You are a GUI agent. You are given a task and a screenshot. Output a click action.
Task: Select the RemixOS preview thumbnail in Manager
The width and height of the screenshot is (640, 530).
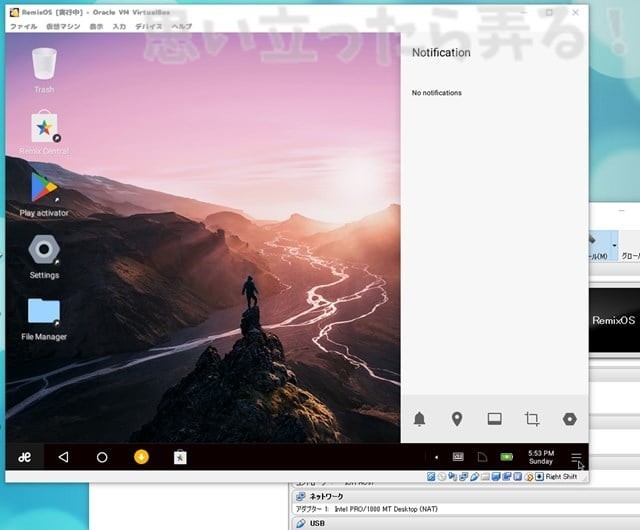614,320
